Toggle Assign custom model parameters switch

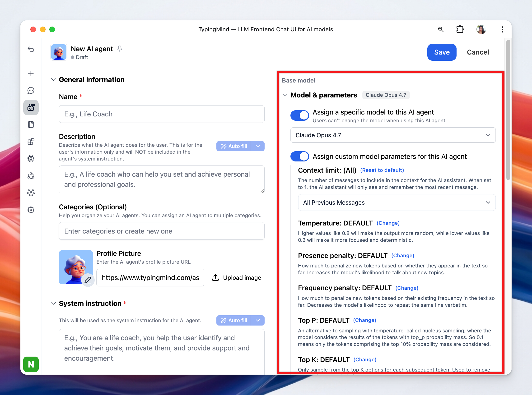[300, 156]
